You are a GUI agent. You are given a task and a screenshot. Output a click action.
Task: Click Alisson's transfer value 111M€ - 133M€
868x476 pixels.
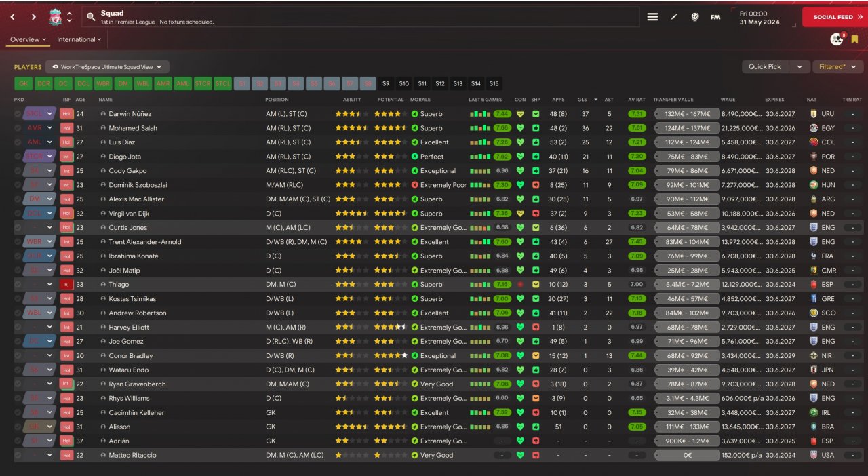[686, 427]
